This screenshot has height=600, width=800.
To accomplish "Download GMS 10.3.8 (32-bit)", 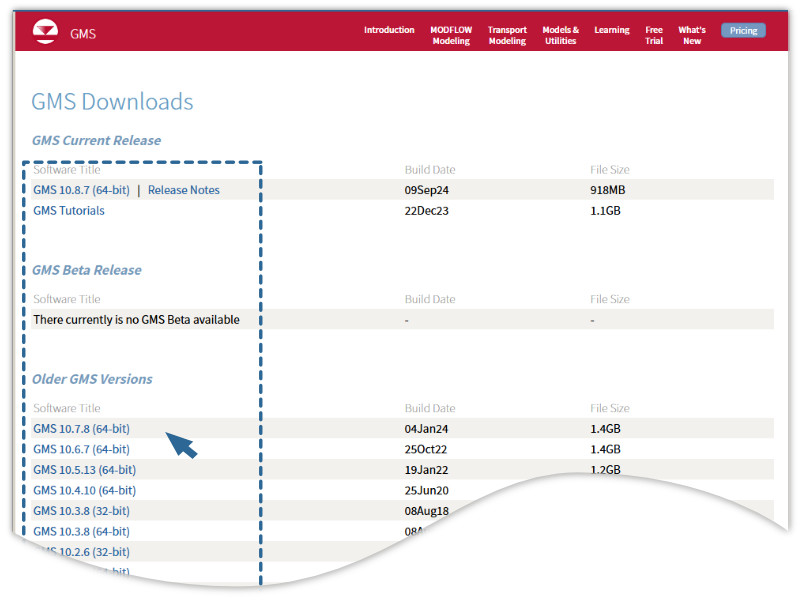I will click(x=81, y=511).
